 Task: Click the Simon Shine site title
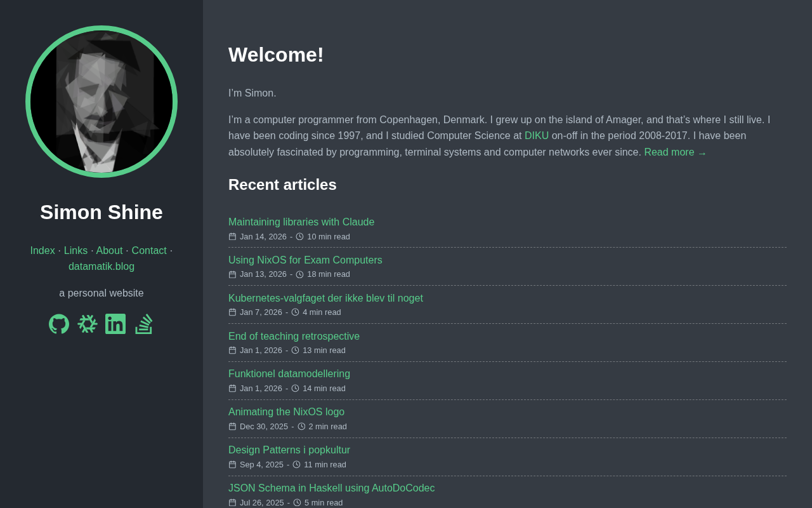coord(101,212)
